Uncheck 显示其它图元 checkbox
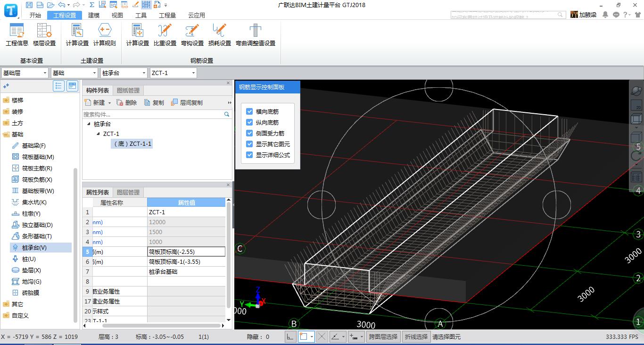 249,144
